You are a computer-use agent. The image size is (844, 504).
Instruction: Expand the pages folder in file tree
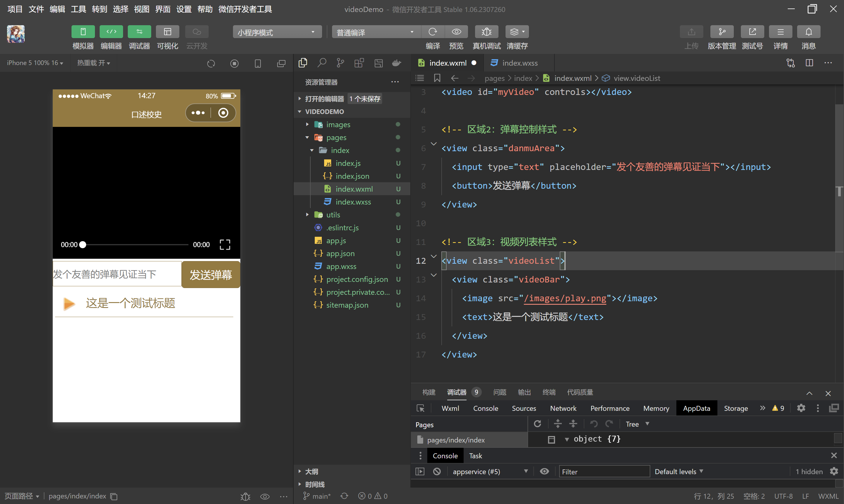pyautogui.click(x=307, y=137)
